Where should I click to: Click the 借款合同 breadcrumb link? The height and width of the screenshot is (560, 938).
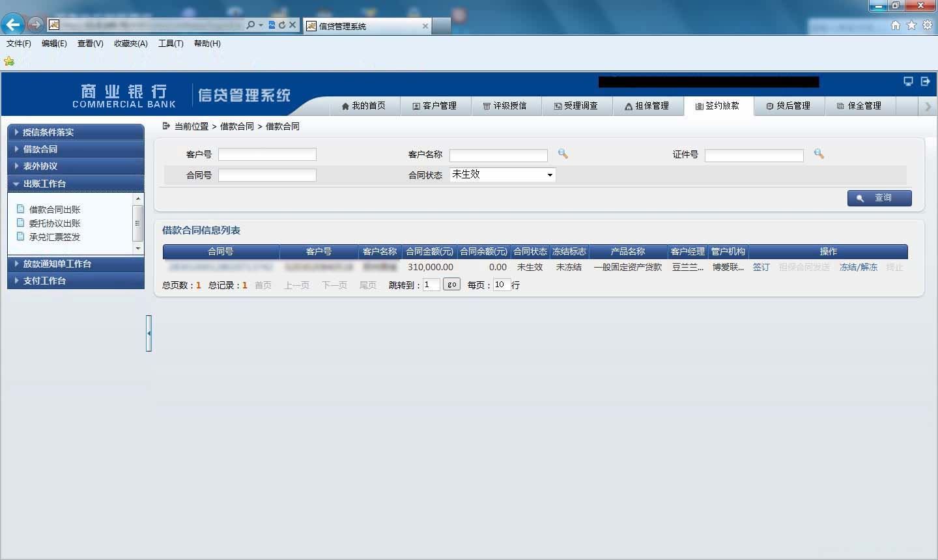click(x=237, y=126)
